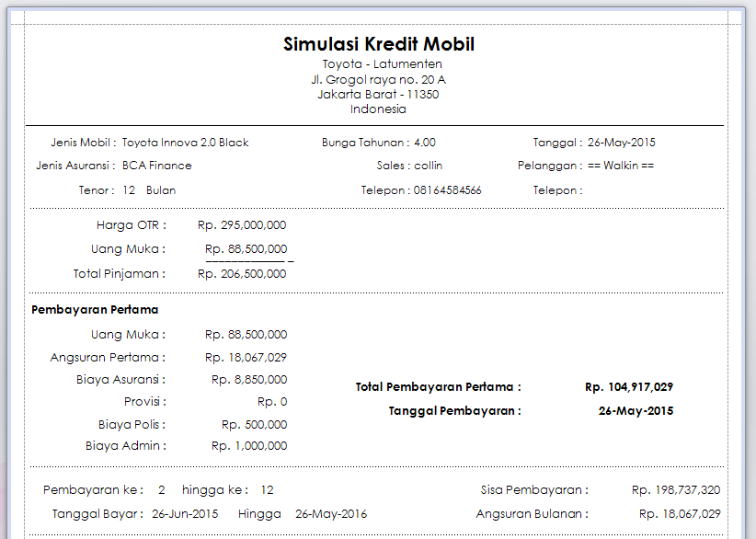Select the Toyota - Latumenten dealer name
This screenshot has width=756, height=539.
click(377, 63)
